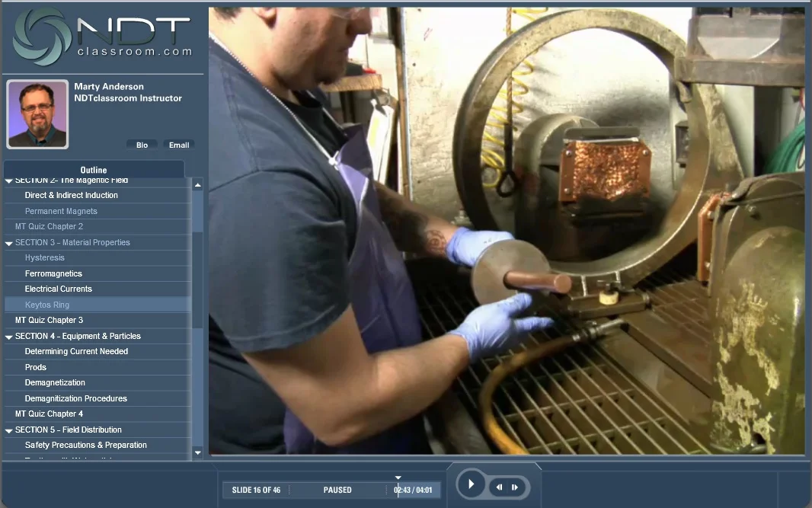Open Direct & Indirect Induction lesson
The width and height of the screenshot is (812, 508).
coord(72,195)
